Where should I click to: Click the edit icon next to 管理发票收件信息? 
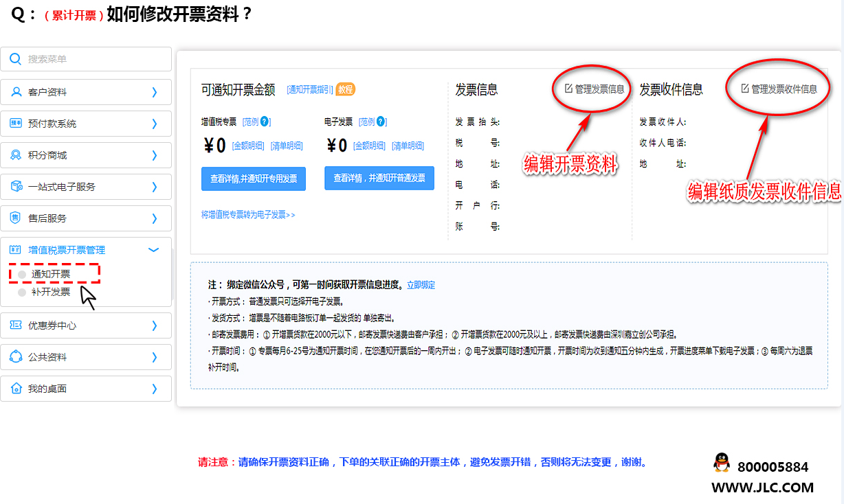[744, 89]
